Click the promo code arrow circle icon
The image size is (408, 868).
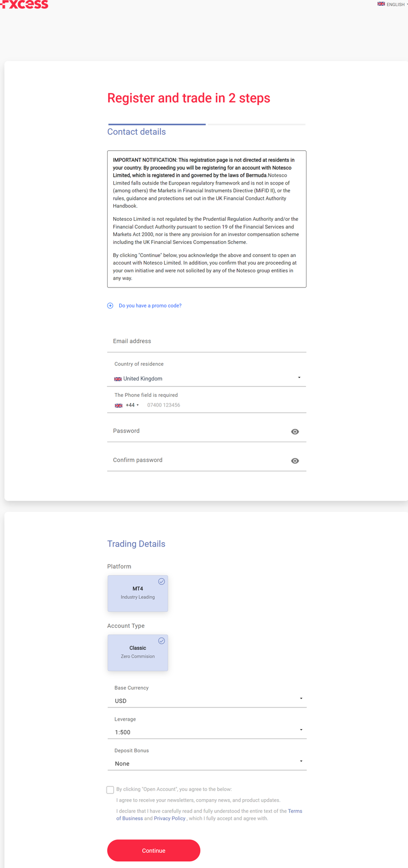(x=110, y=305)
